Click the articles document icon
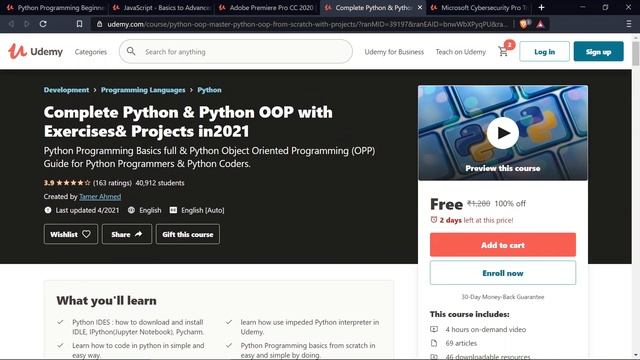 434,343
